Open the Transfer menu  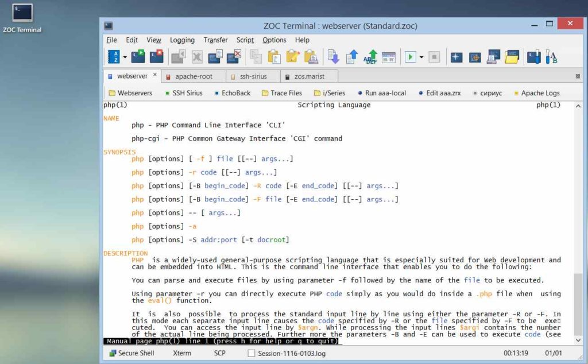216,40
